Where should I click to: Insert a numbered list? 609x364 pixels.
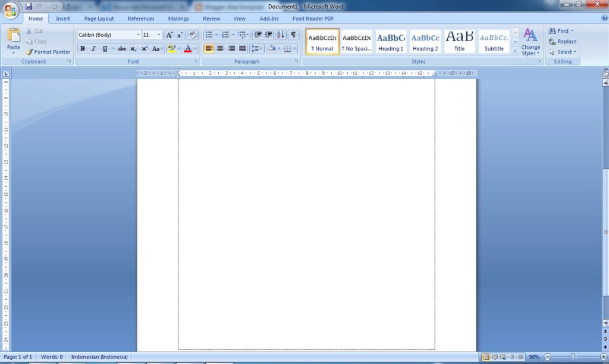(225, 35)
